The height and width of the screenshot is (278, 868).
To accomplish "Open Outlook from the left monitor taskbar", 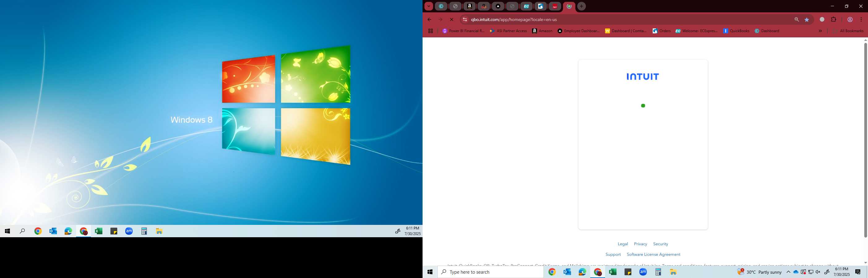I will pos(53,231).
